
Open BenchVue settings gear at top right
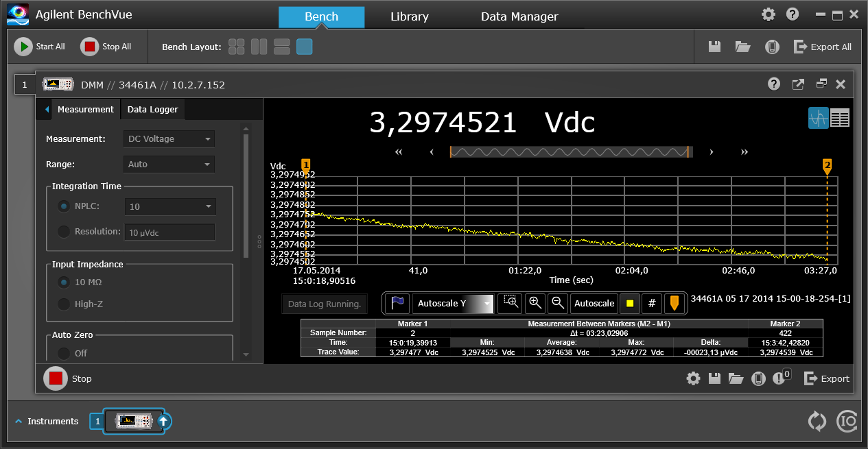pos(769,14)
